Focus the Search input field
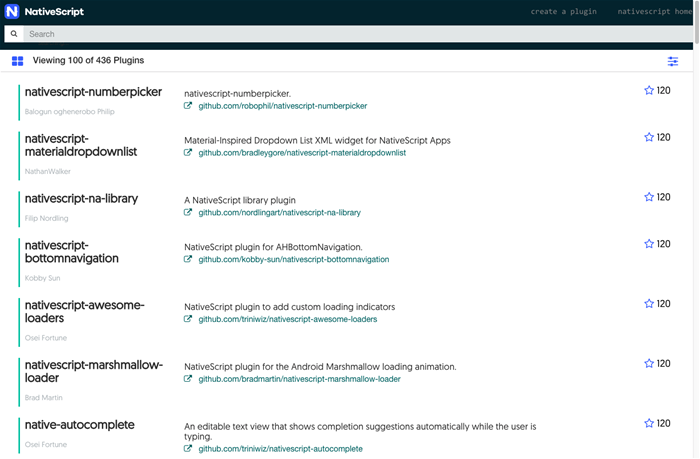The width and height of the screenshot is (700, 459). (x=358, y=34)
